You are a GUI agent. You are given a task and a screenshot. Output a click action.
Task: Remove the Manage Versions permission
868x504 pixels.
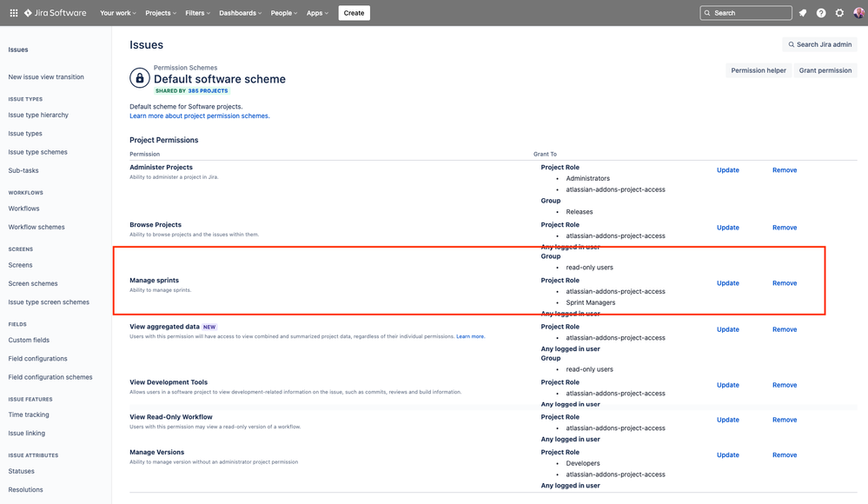[785, 454]
